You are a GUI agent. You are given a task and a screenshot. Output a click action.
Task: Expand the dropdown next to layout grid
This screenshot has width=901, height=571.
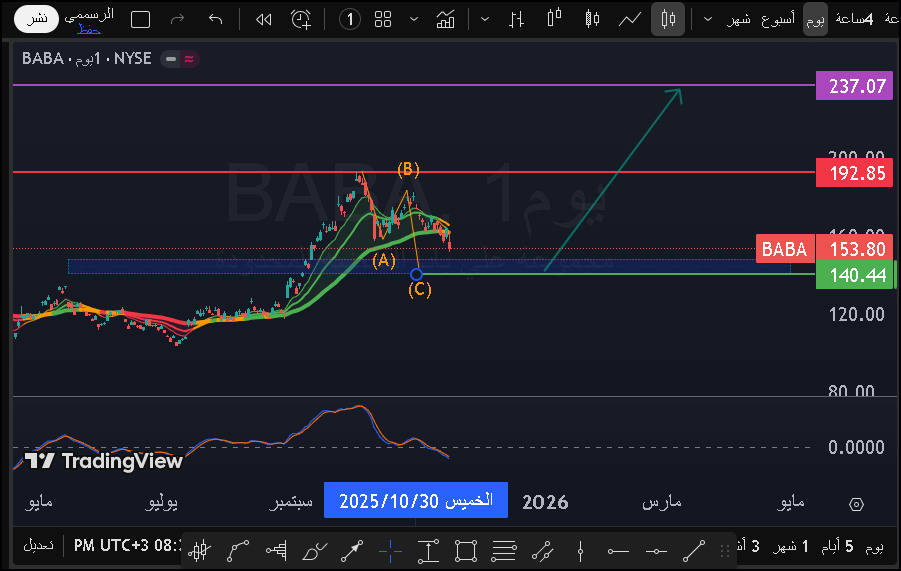tap(414, 20)
